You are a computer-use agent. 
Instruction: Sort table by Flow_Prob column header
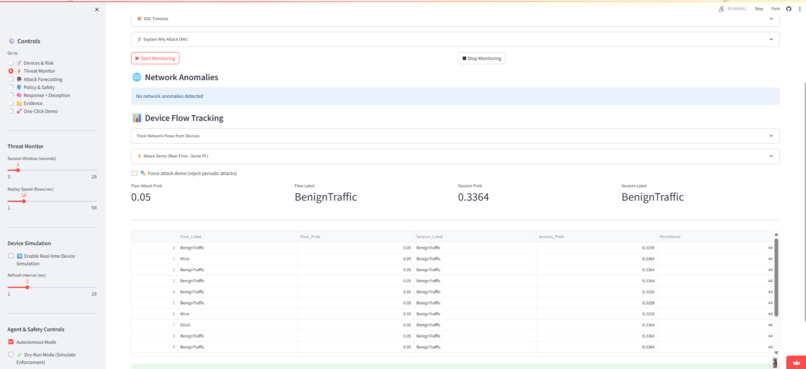point(356,236)
